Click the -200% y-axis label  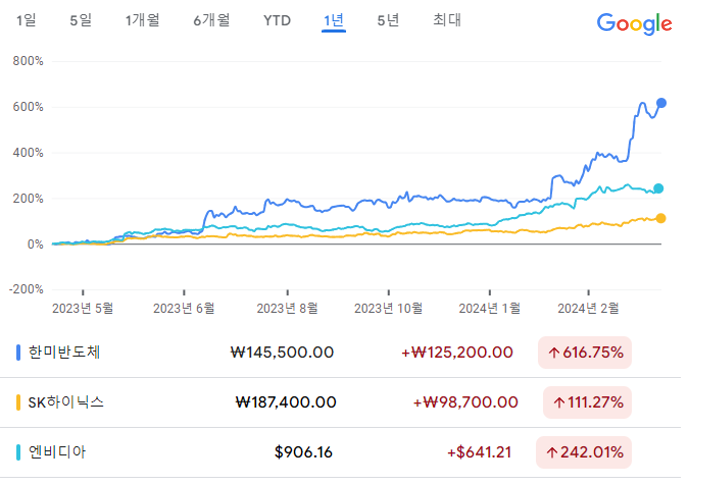click(26, 290)
